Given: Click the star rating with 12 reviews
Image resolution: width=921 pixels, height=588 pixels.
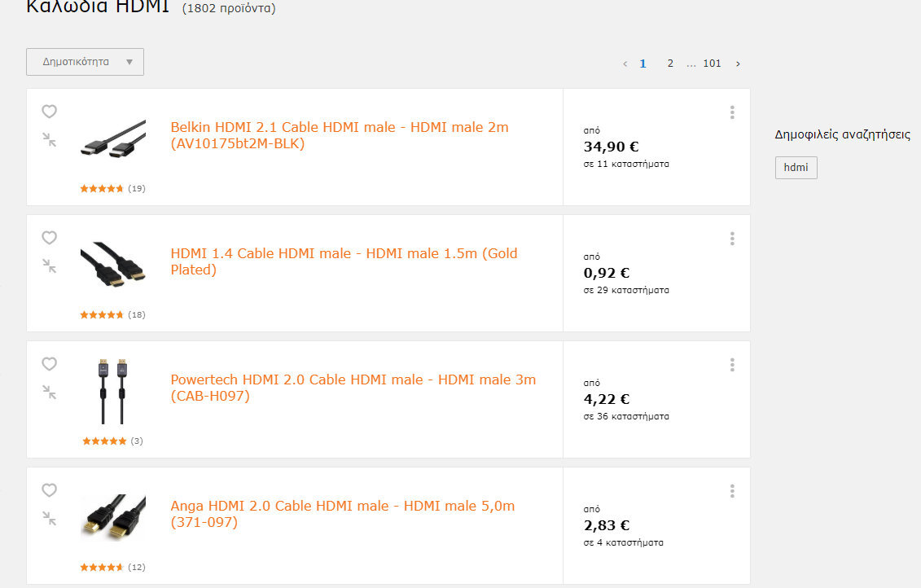Looking at the screenshot, I should [112, 568].
